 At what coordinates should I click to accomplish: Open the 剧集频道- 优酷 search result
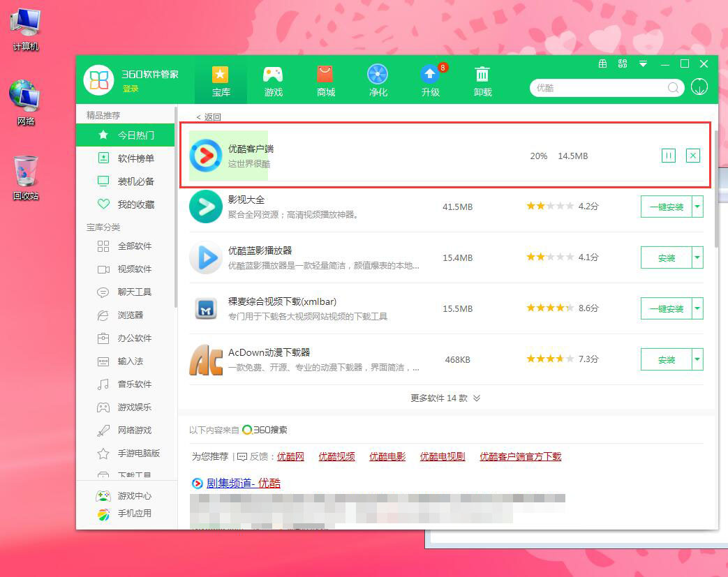244,484
